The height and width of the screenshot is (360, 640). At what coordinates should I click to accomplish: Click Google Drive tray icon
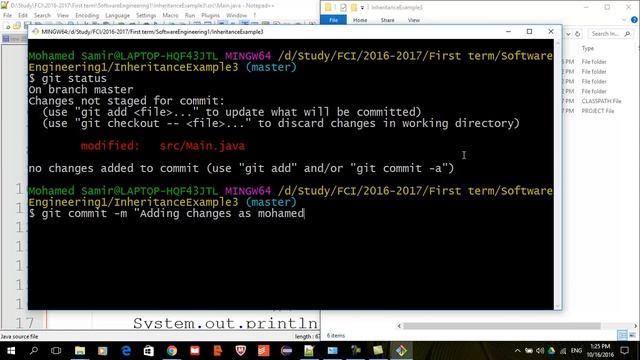click(551, 351)
